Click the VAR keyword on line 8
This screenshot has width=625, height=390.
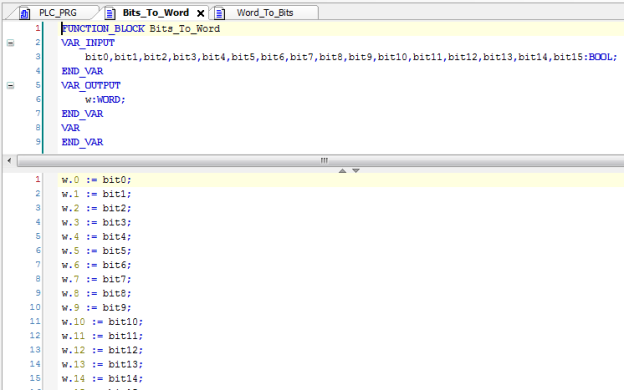click(71, 128)
